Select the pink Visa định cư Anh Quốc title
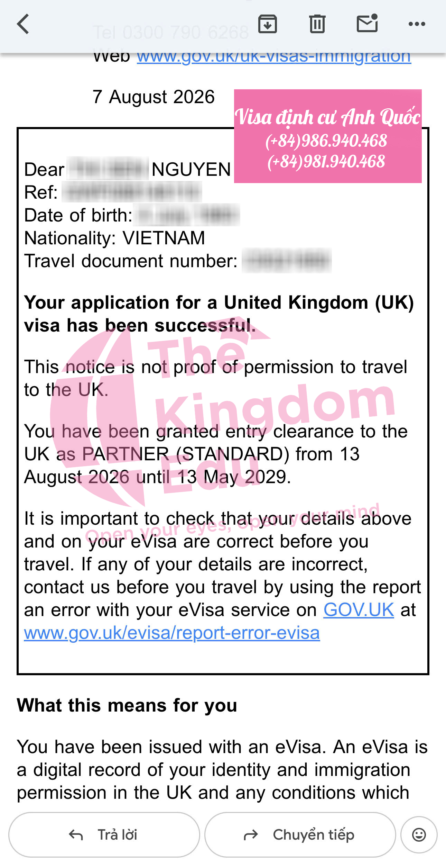446x868 pixels. 327,117
